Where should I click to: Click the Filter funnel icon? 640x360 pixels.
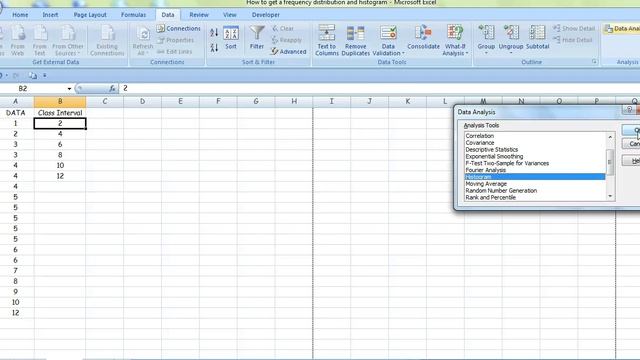257,38
